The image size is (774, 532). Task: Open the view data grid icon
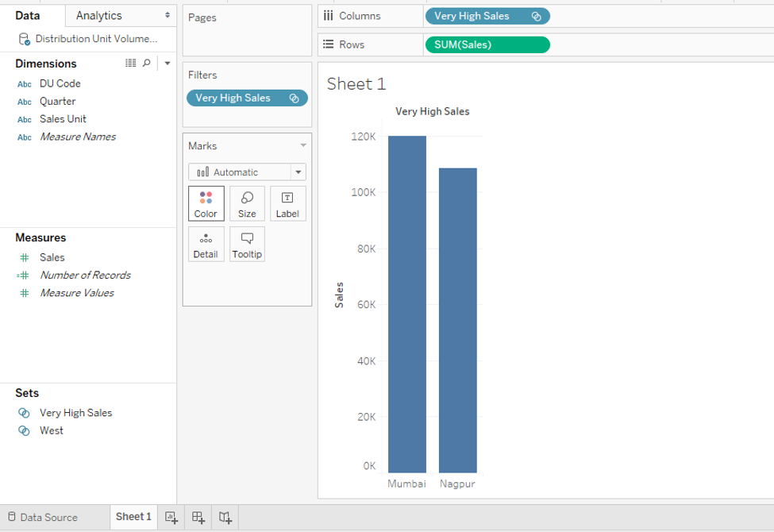tap(130, 63)
